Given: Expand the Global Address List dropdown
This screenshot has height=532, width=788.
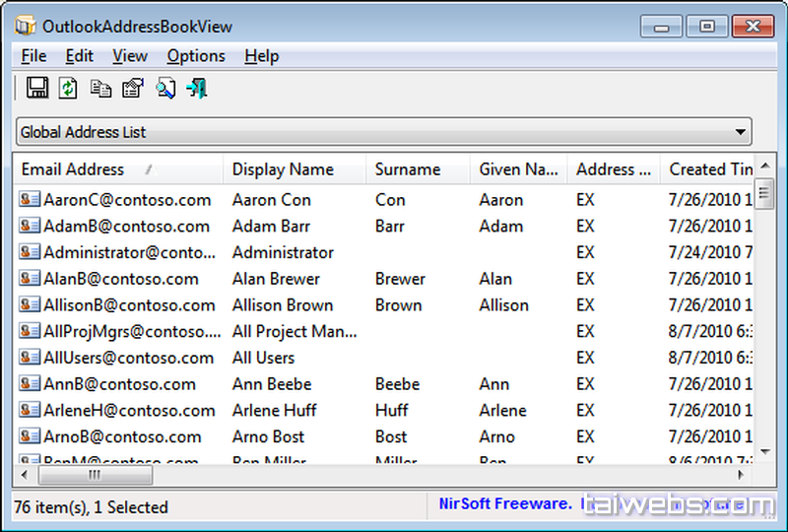Looking at the screenshot, I should tap(740, 132).
